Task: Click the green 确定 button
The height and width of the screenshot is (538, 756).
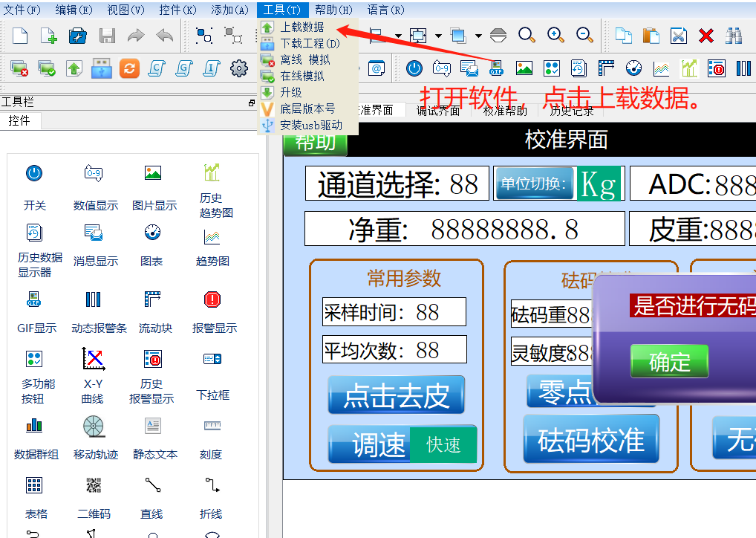Action: pos(669,361)
